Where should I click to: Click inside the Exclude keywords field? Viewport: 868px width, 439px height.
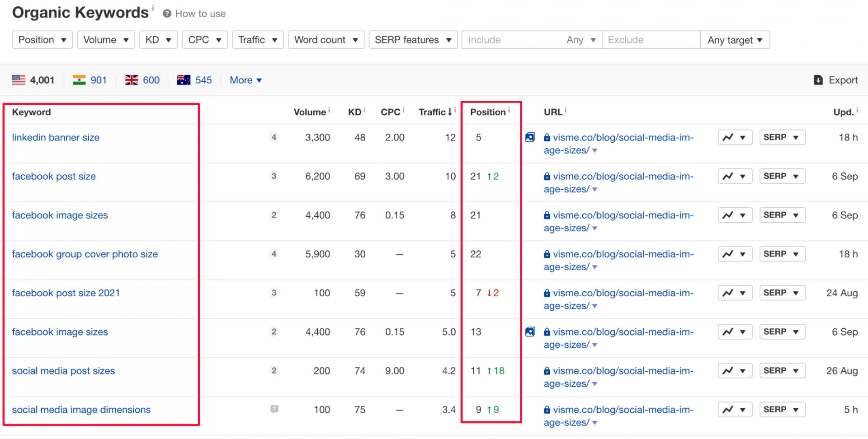tap(651, 40)
